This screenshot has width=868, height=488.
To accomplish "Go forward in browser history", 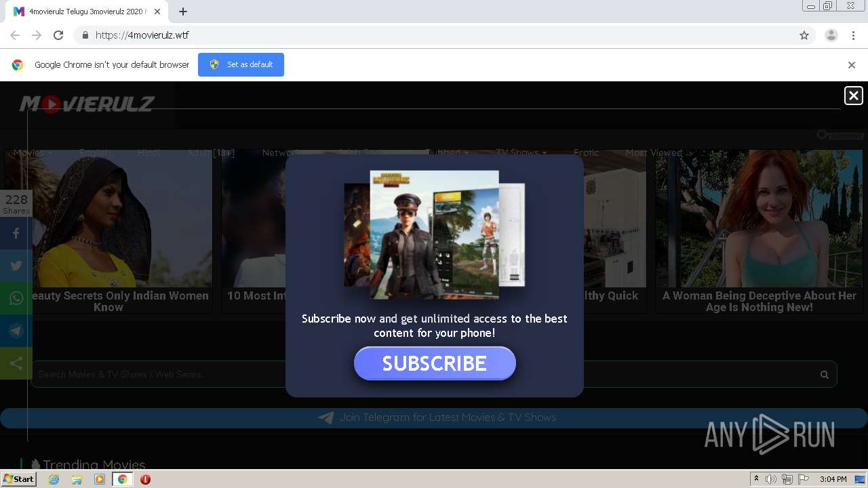I will point(37,35).
